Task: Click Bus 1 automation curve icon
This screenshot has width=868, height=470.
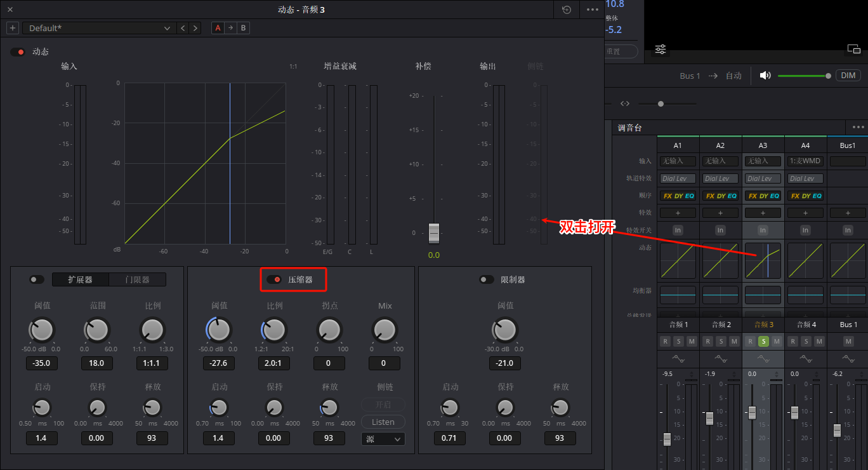Action: click(x=848, y=359)
